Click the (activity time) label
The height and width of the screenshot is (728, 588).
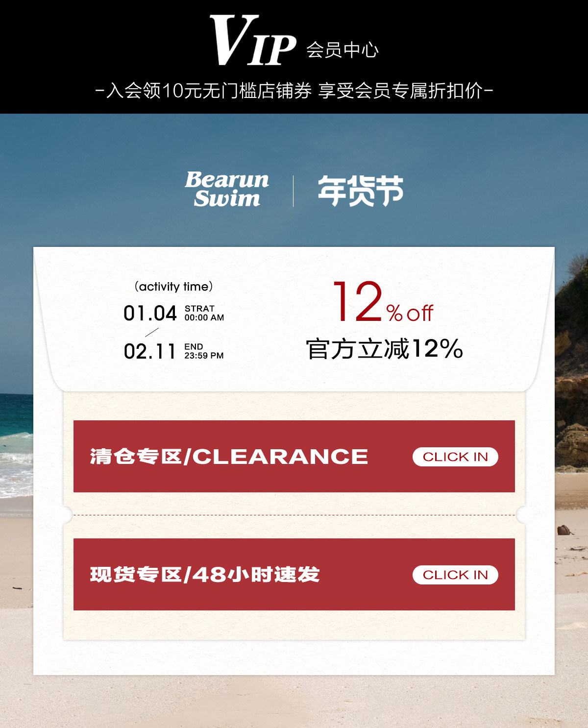(173, 287)
